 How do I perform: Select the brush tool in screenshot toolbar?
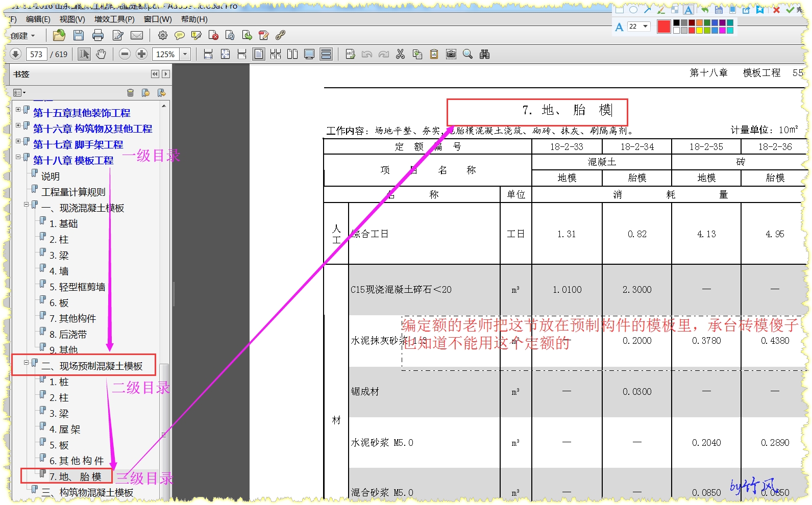click(x=661, y=10)
